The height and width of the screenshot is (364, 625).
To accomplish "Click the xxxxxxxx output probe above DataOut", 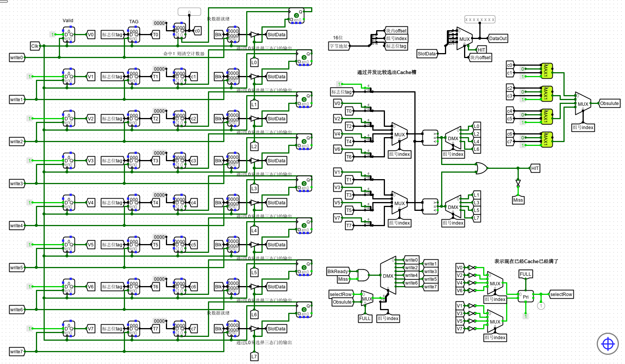I will [480, 19].
